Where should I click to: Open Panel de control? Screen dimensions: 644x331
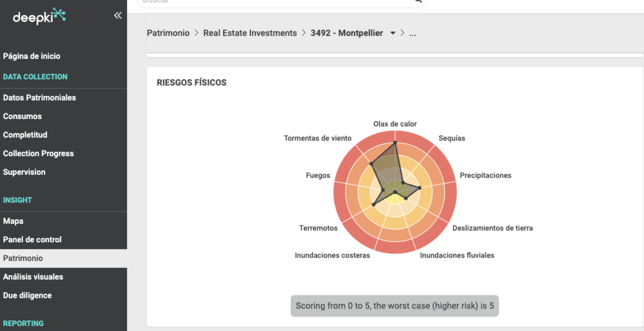(32, 240)
